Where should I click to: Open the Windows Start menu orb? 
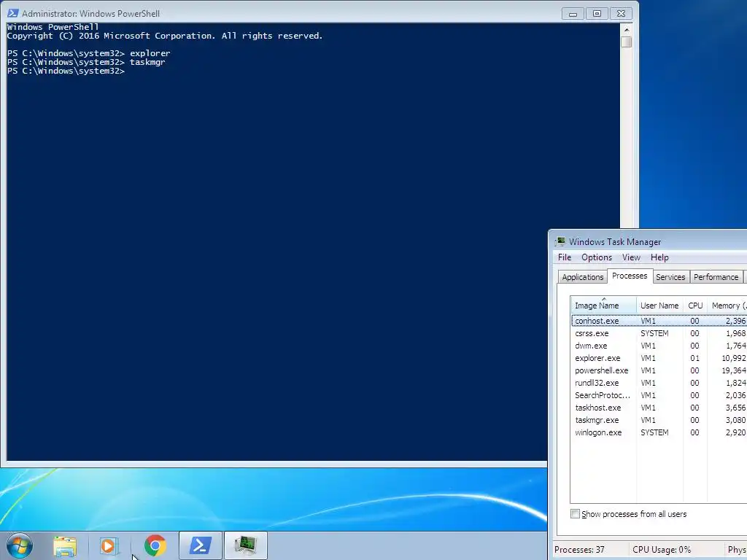(x=20, y=545)
